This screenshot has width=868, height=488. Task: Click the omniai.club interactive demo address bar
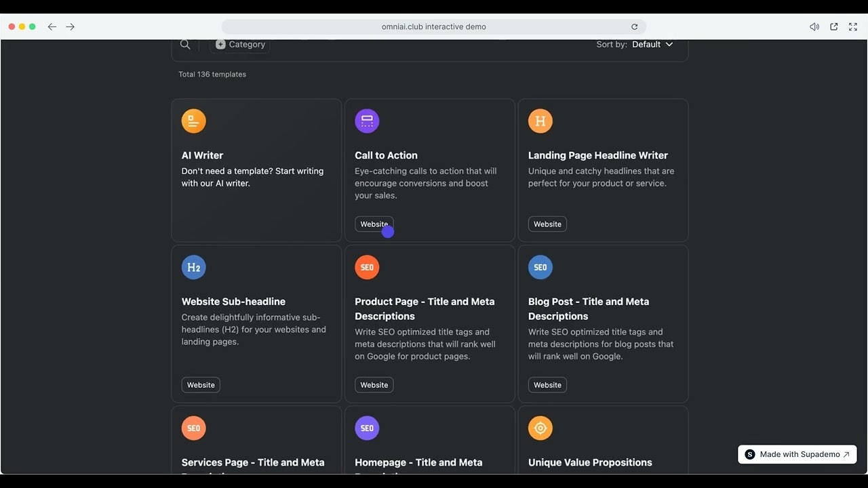(x=434, y=27)
